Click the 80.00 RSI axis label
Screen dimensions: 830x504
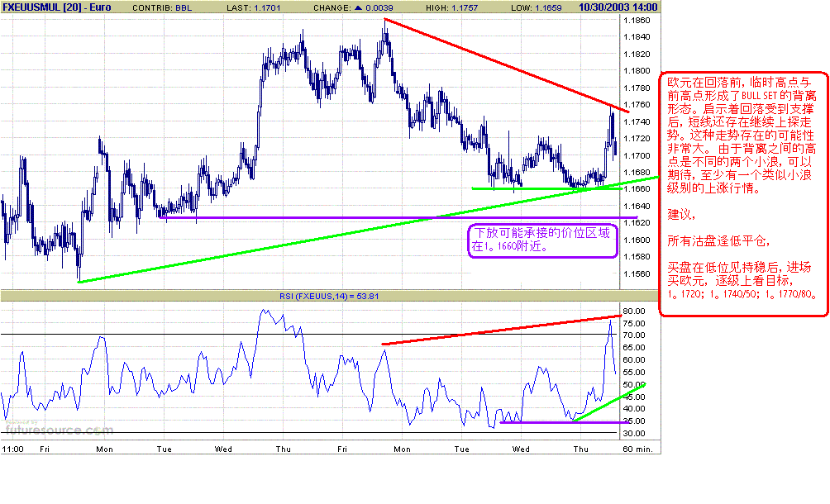coord(634,311)
